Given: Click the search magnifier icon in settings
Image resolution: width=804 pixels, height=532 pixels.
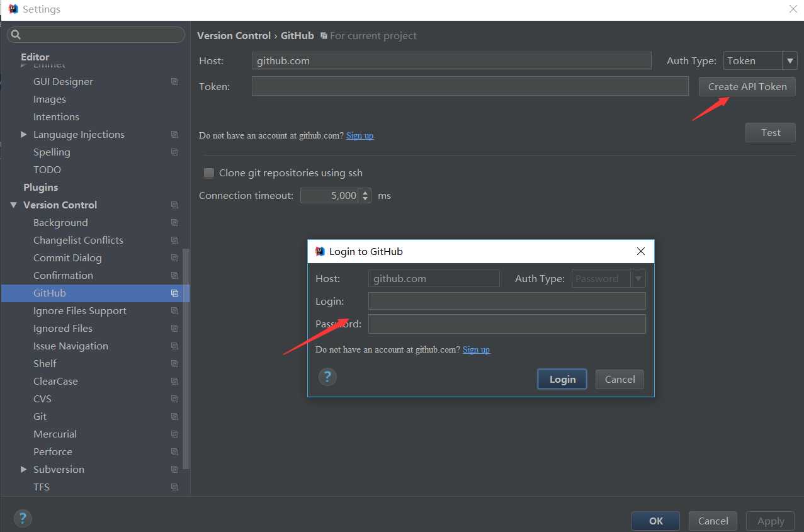Looking at the screenshot, I should click(16, 35).
